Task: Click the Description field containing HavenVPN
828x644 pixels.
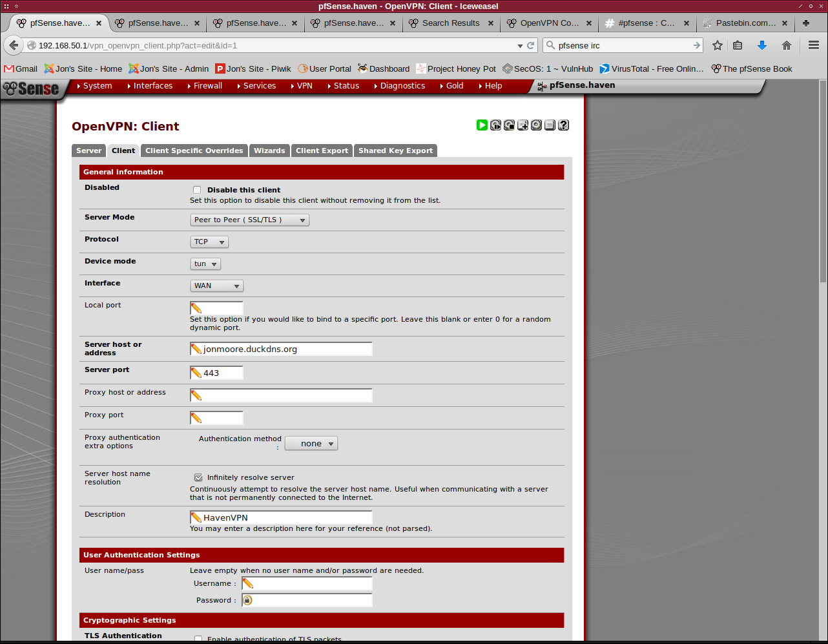Action: tap(281, 517)
